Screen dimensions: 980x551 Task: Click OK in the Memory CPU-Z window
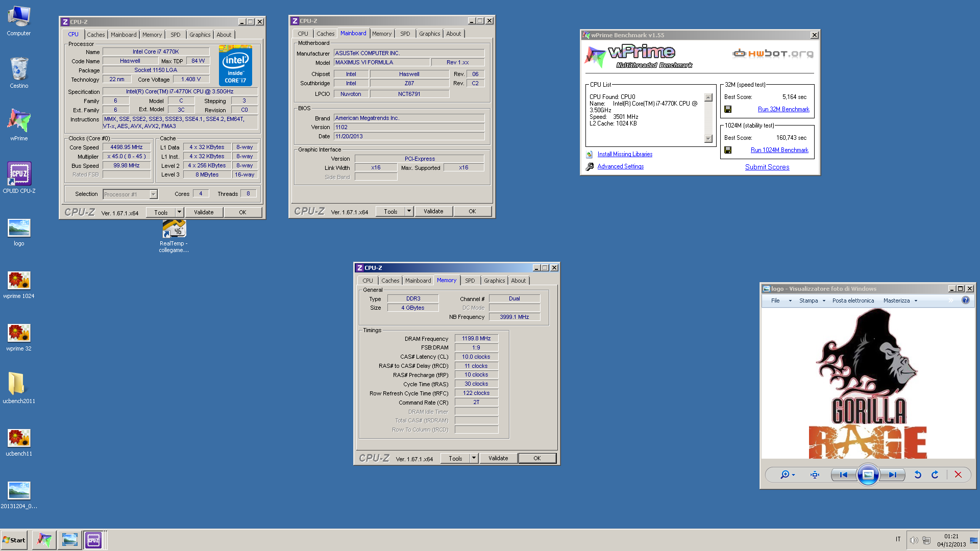click(x=537, y=458)
